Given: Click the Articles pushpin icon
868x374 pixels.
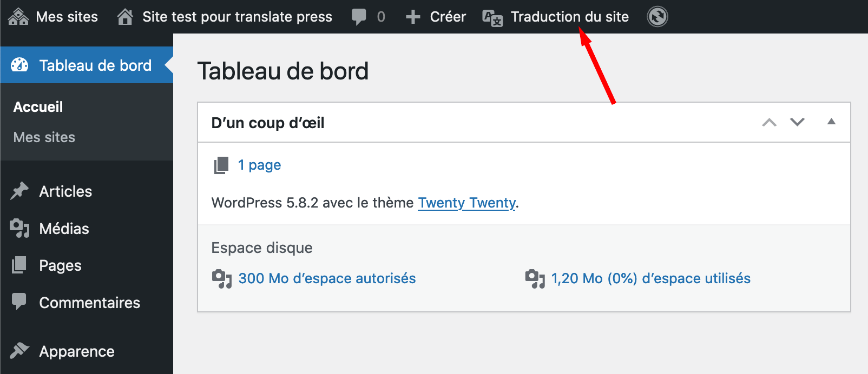Looking at the screenshot, I should point(19,191).
